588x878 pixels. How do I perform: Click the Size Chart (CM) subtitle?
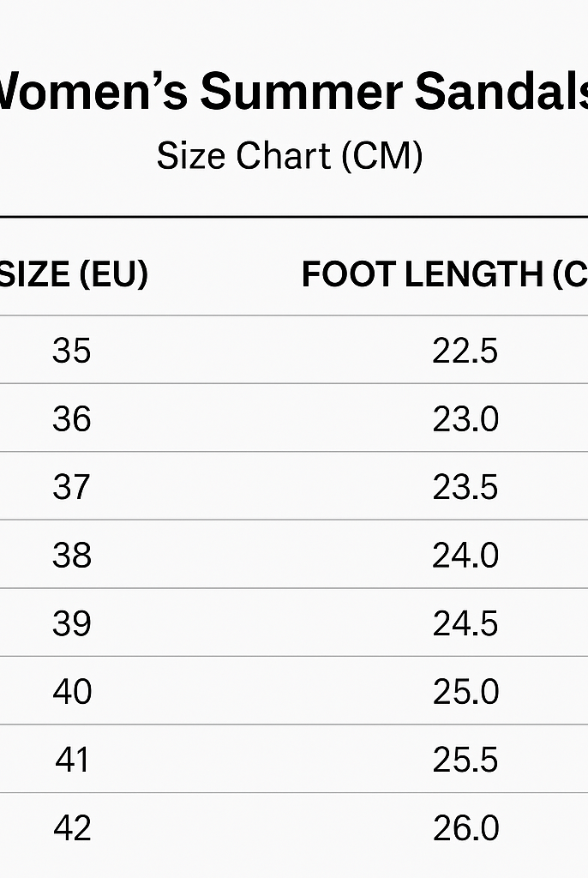pos(290,156)
